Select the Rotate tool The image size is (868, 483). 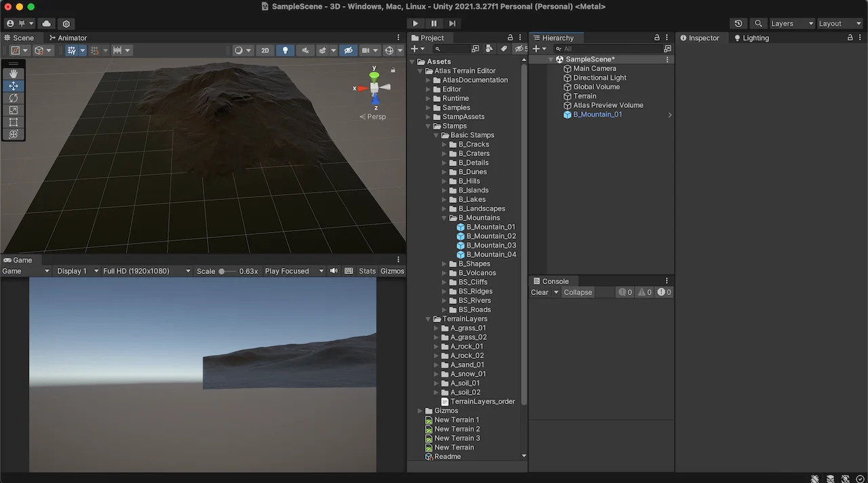point(14,98)
